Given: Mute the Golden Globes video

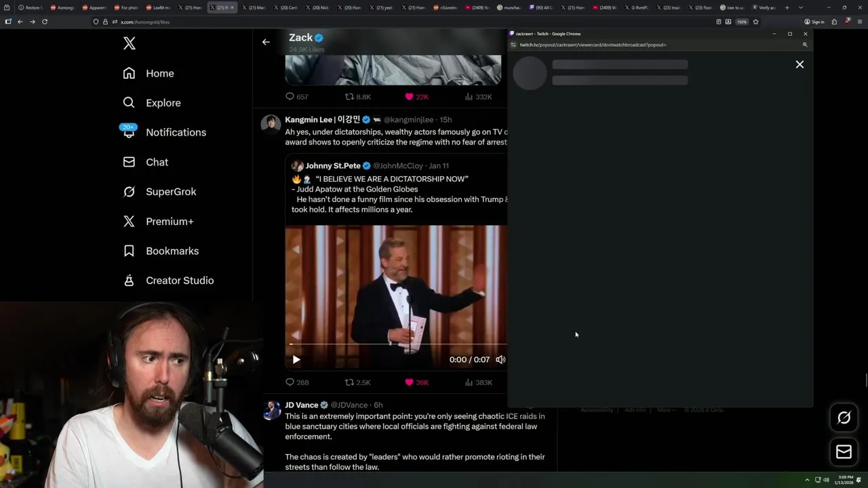Looking at the screenshot, I should point(500,360).
